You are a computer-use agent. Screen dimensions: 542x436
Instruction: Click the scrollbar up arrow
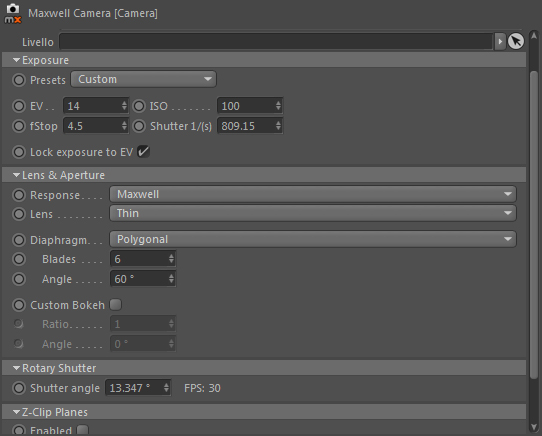pyautogui.click(x=534, y=36)
